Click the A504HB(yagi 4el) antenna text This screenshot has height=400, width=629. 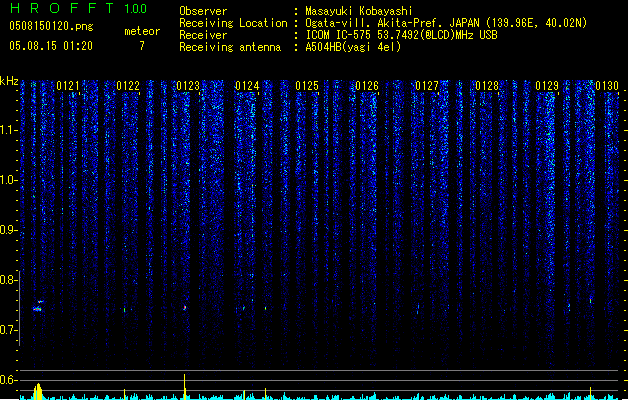click(353, 47)
